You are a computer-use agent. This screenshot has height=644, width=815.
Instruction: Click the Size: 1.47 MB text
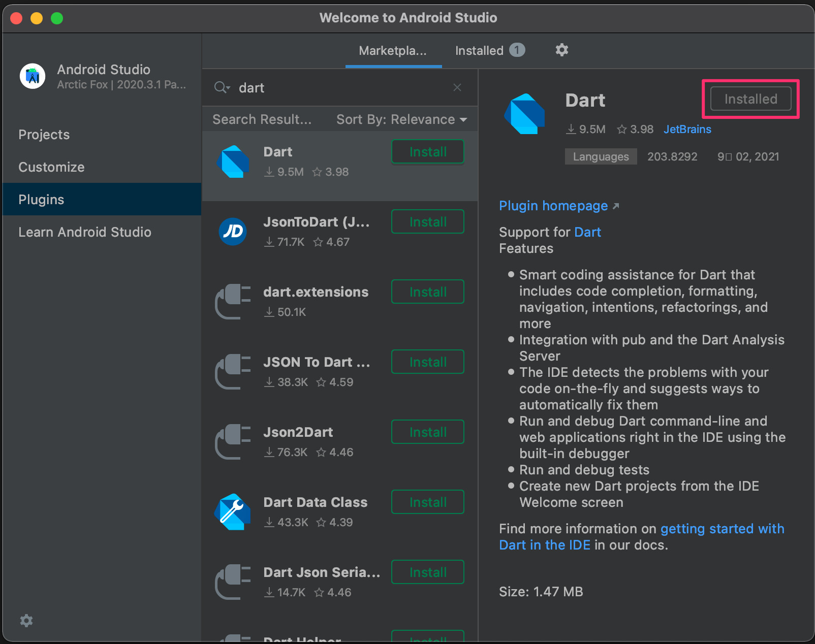(541, 592)
